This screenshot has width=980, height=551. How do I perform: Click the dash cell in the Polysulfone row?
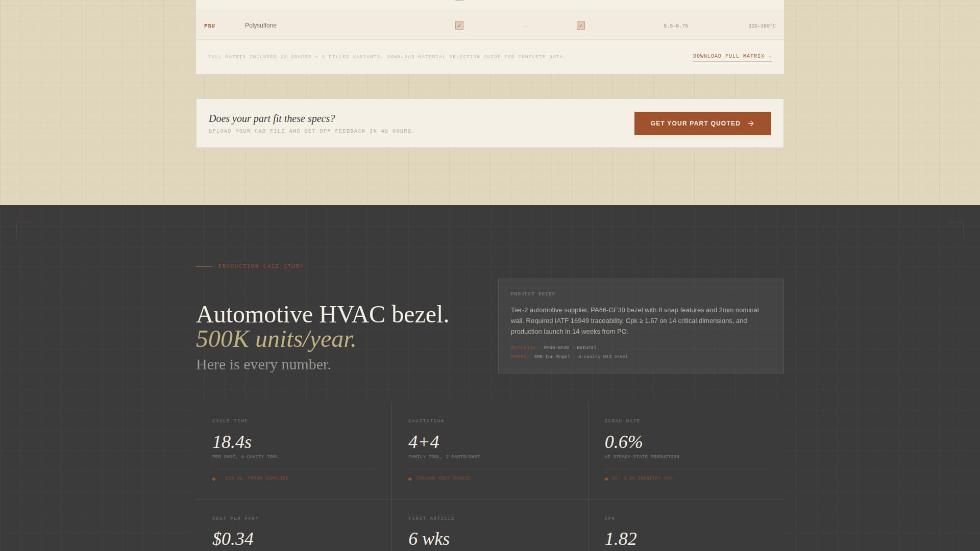coord(524,25)
